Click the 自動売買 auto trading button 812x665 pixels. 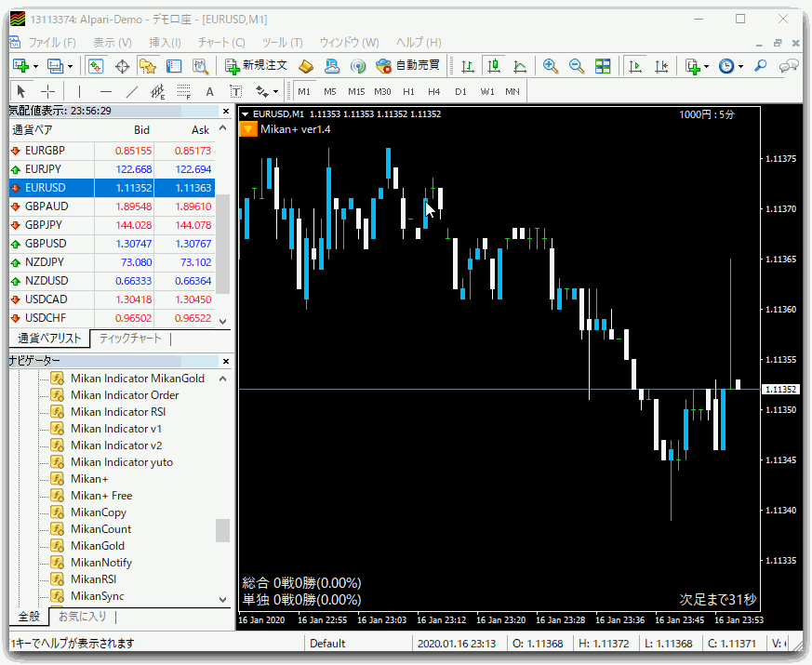(408, 66)
